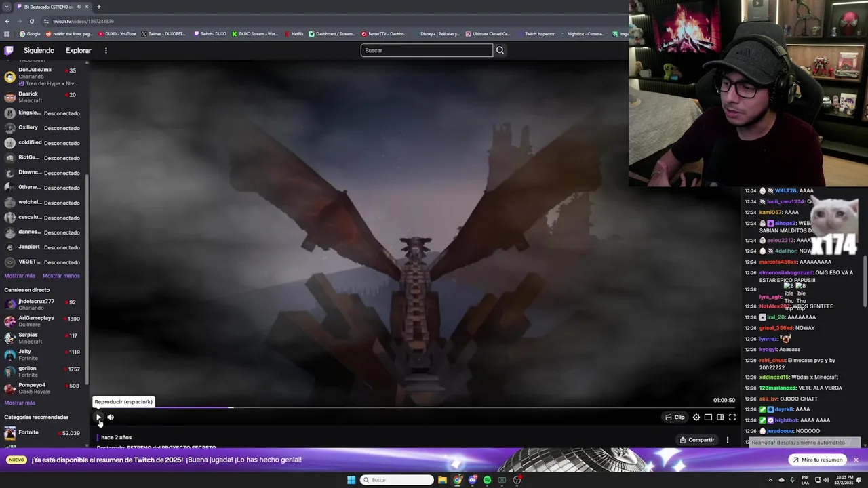Mute the video with the volume icon
Screen dimensions: 868x488
[111, 418]
